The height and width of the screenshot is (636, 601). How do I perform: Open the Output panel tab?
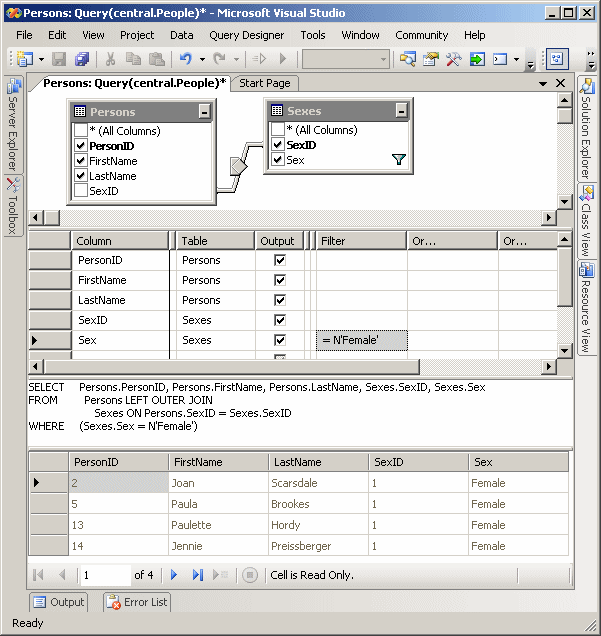point(59,602)
